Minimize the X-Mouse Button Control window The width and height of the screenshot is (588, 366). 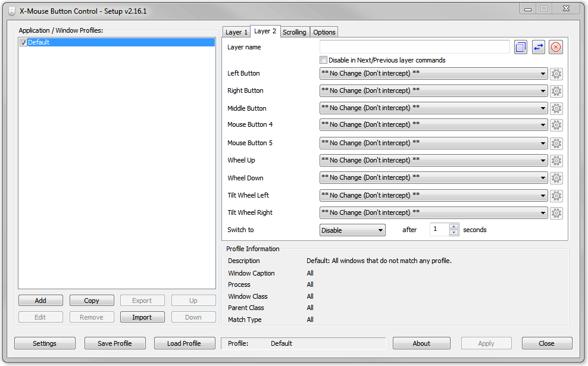coord(528,8)
